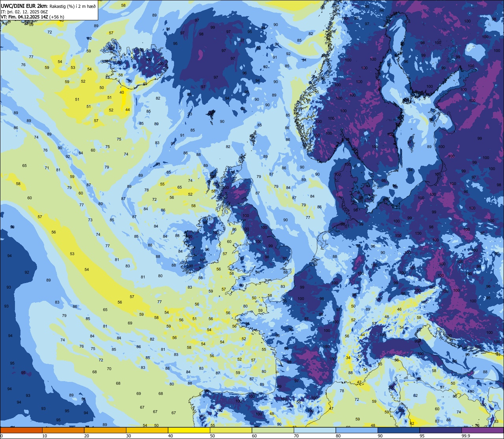Image resolution: width=504 pixels, height=439 pixels.
Task: Click the 0–10% dark orange legend swatch
Action: click(x=21, y=430)
